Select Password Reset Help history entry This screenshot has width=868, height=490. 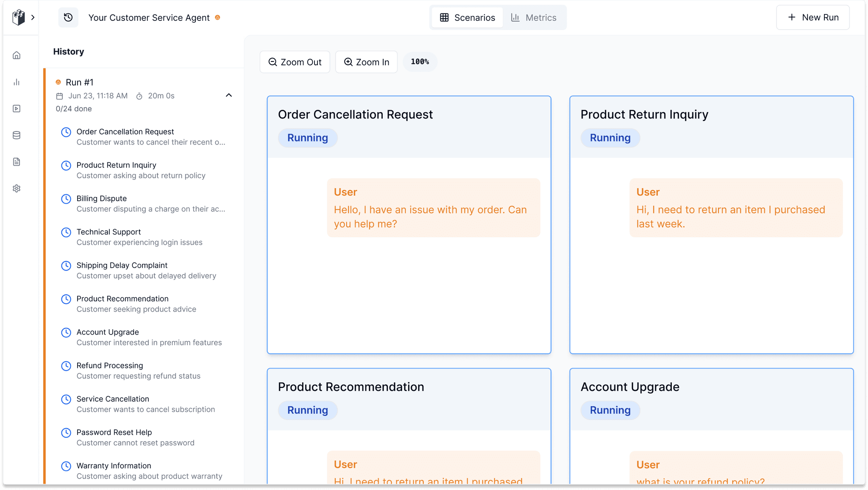click(x=114, y=432)
